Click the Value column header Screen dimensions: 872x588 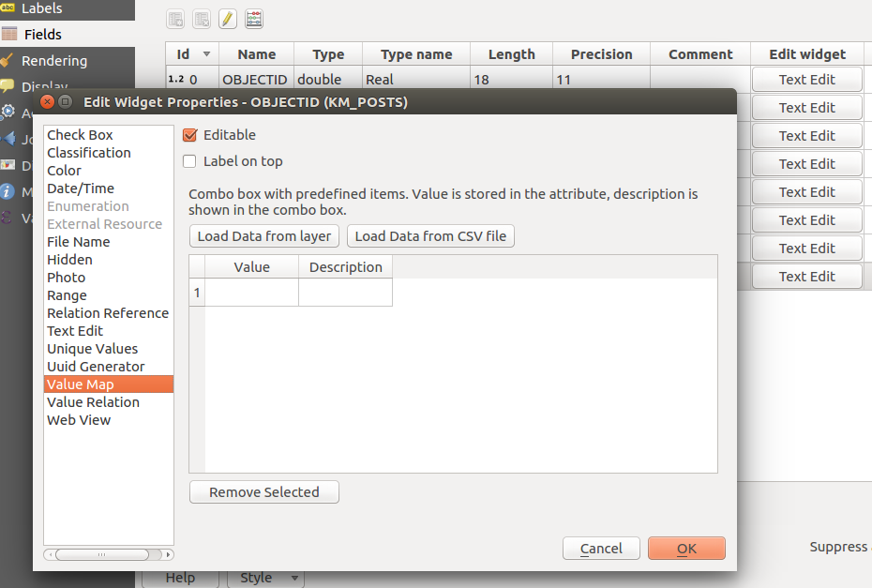coord(252,267)
